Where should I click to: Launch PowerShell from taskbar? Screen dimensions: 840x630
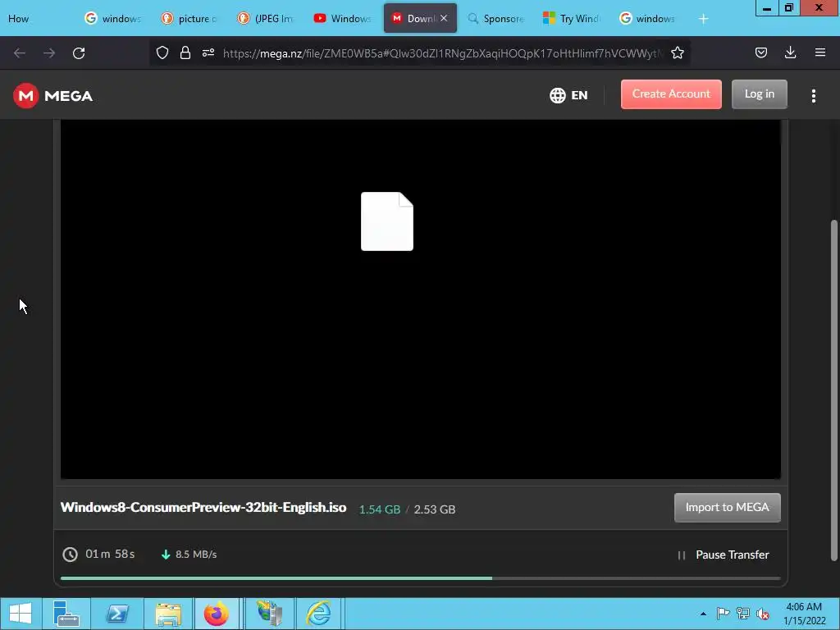117,614
